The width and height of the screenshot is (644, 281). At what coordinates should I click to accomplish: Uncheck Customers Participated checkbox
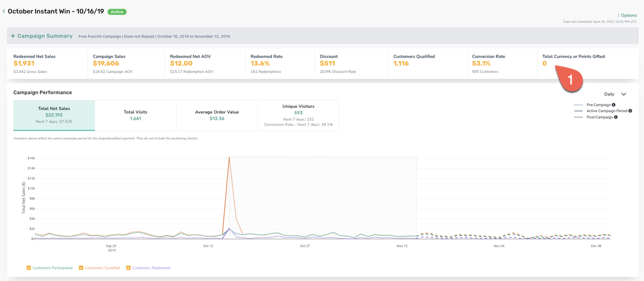29,268
